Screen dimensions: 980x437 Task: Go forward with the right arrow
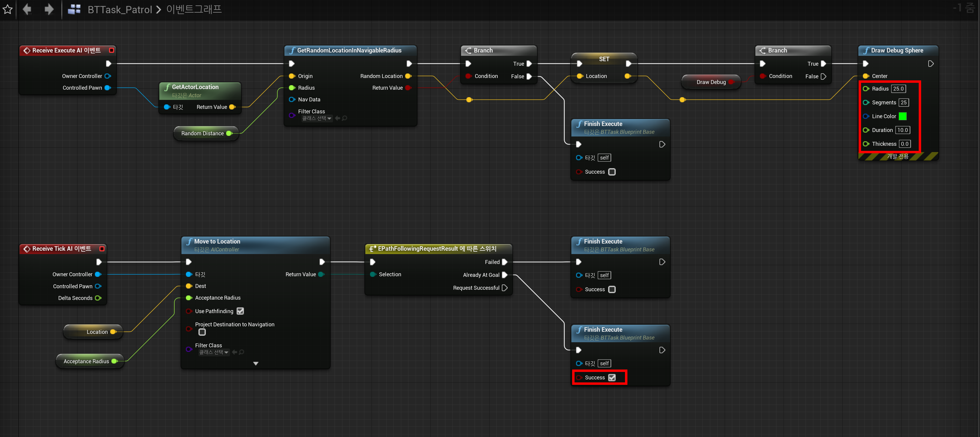[x=49, y=9]
